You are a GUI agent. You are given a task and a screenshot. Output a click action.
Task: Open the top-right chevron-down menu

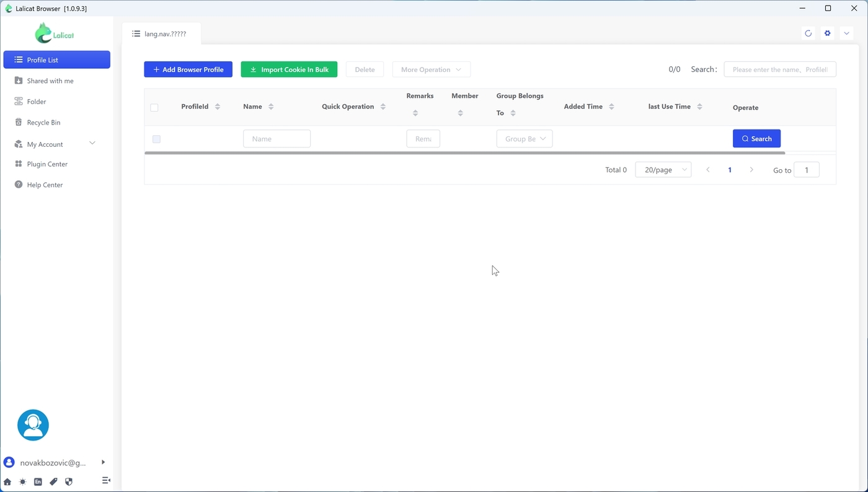coord(847,33)
